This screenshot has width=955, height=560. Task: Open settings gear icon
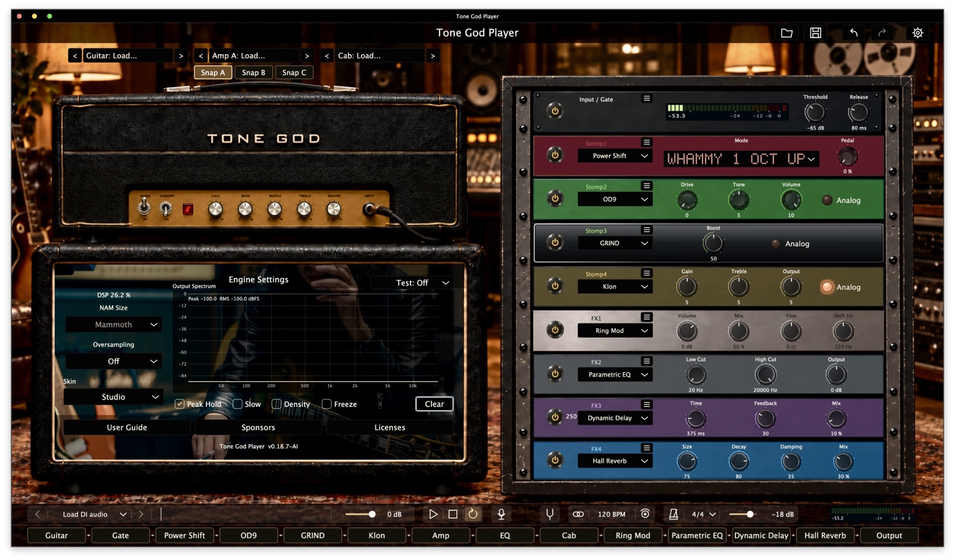[x=918, y=33]
